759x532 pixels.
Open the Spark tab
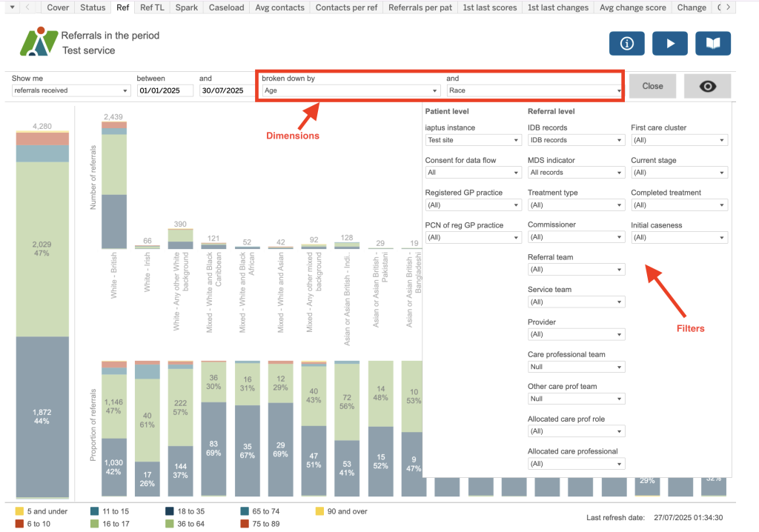(x=187, y=7)
